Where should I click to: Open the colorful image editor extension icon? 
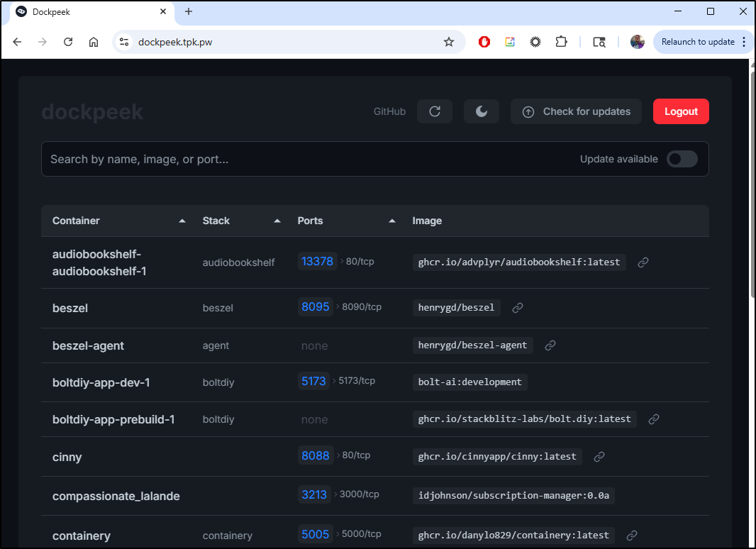coord(510,42)
